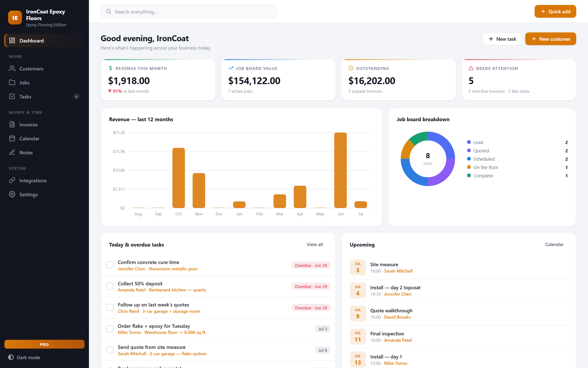Click the clock icon on Outstanding card
The width and height of the screenshot is (588, 368).
pyautogui.click(x=351, y=68)
